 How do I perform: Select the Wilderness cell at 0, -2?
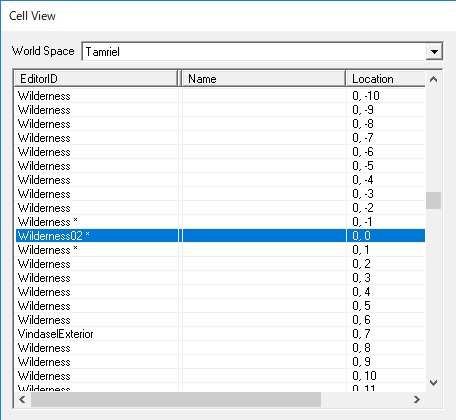pos(220,208)
